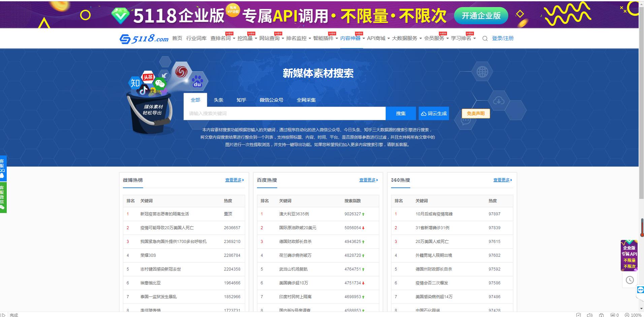Expand the 内容神器 dropdown menu
The image size is (644, 317).
(x=352, y=38)
